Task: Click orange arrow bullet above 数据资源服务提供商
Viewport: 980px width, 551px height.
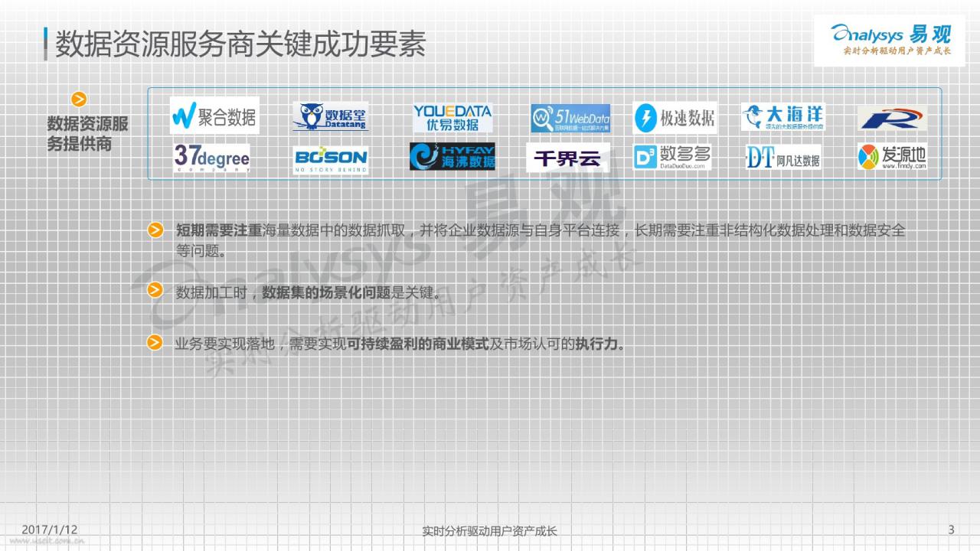Action: [79, 99]
